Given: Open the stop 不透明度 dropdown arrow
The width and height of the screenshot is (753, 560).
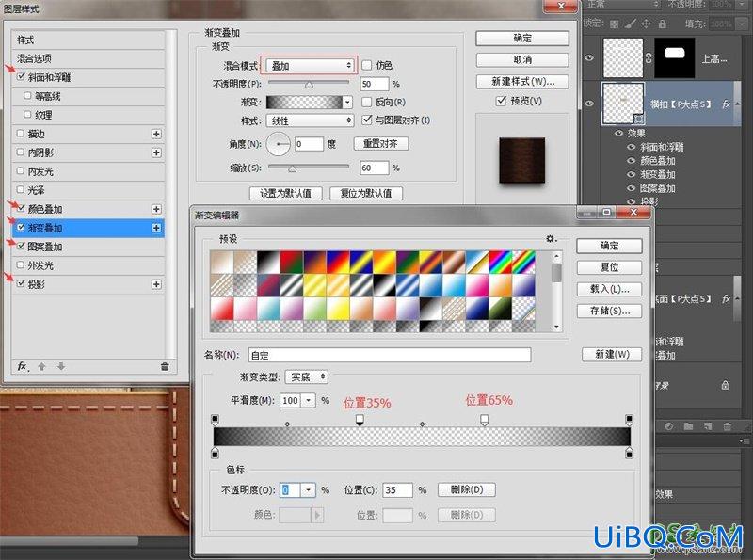Looking at the screenshot, I should (x=309, y=489).
